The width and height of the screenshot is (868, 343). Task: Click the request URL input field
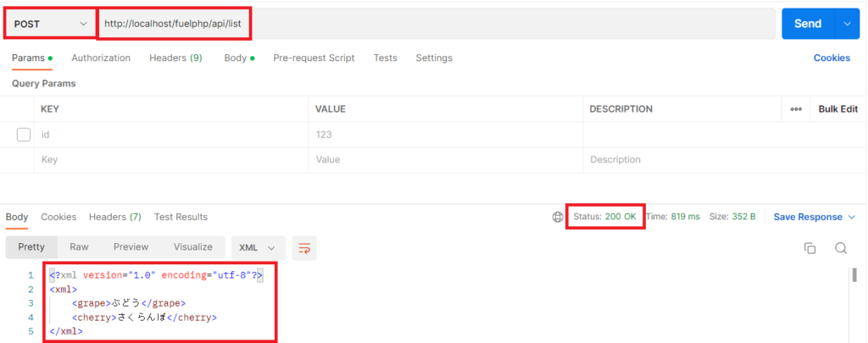tap(509, 24)
